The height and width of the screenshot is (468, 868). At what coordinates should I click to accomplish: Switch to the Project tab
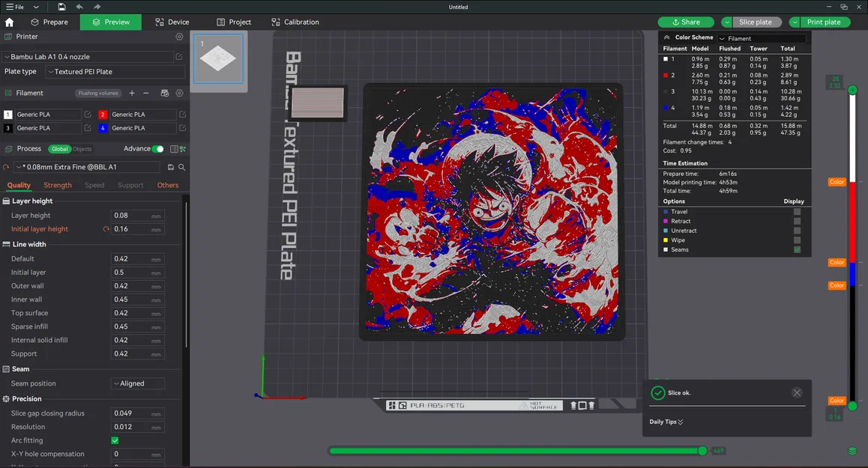pyautogui.click(x=234, y=22)
